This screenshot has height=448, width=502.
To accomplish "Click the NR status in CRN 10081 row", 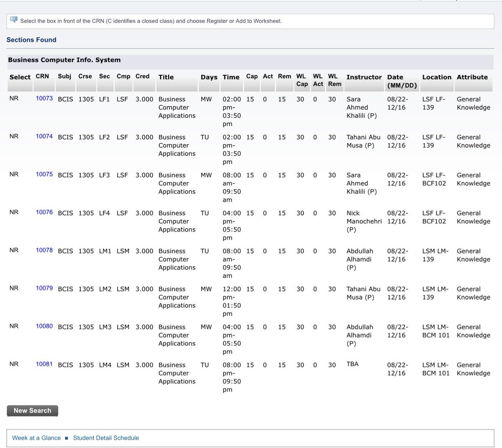I will (14, 364).
